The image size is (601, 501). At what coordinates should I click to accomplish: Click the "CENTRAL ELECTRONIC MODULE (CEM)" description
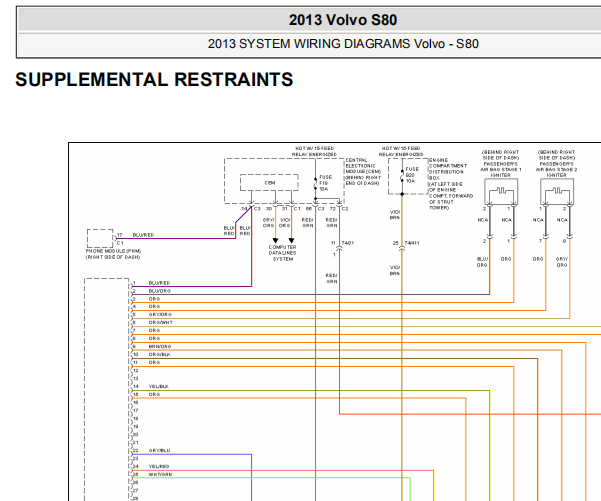pyautogui.click(x=363, y=172)
